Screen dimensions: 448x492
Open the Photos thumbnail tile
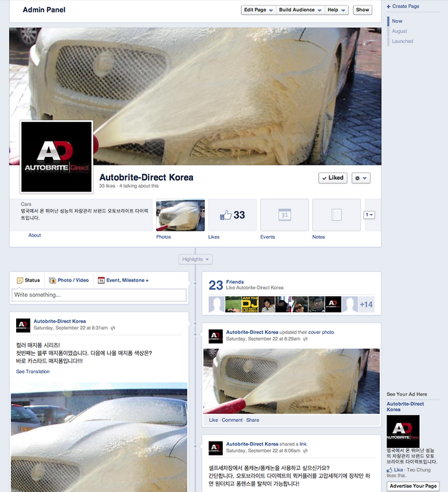(180, 215)
